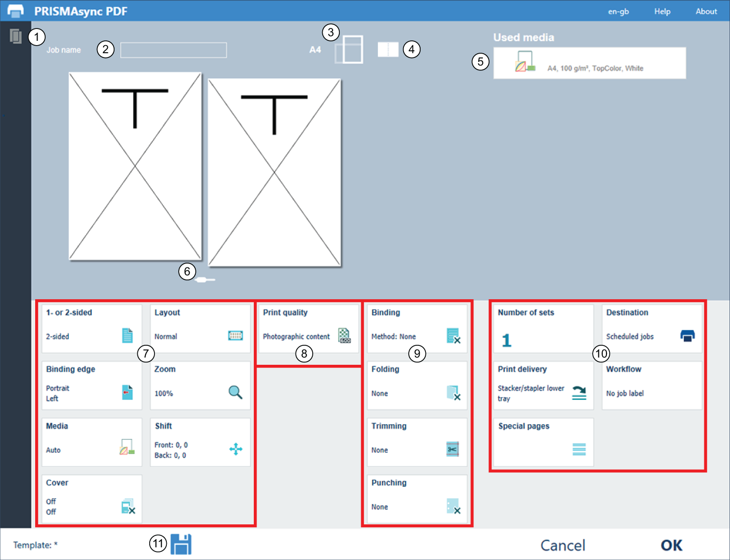Click the Special pages lines icon
This screenshot has width=730, height=560.
coord(579,449)
